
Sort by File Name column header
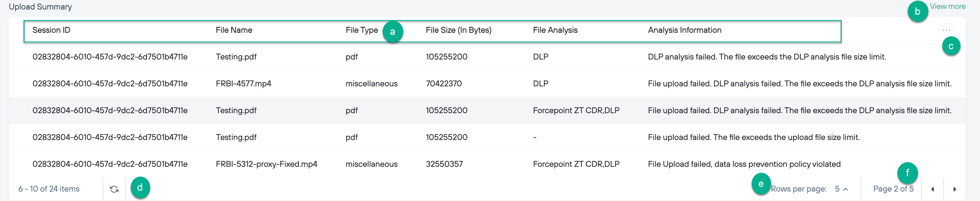(234, 30)
